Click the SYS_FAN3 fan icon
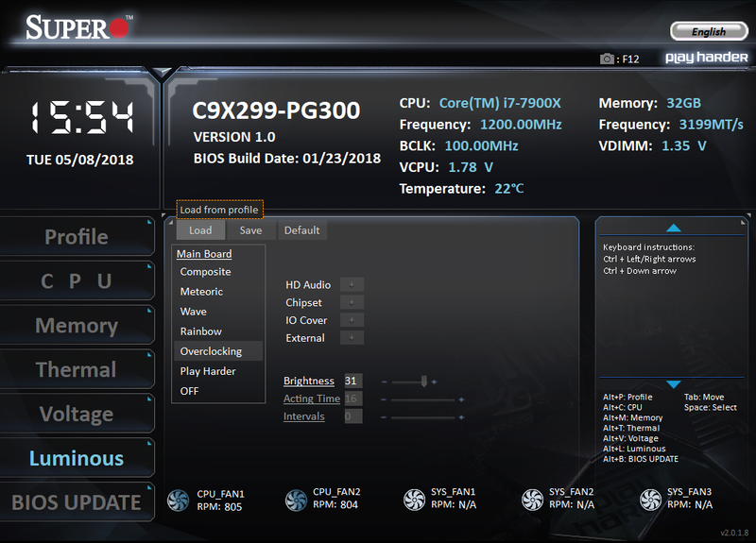The image size is (756, 543). tap(650, 500)
